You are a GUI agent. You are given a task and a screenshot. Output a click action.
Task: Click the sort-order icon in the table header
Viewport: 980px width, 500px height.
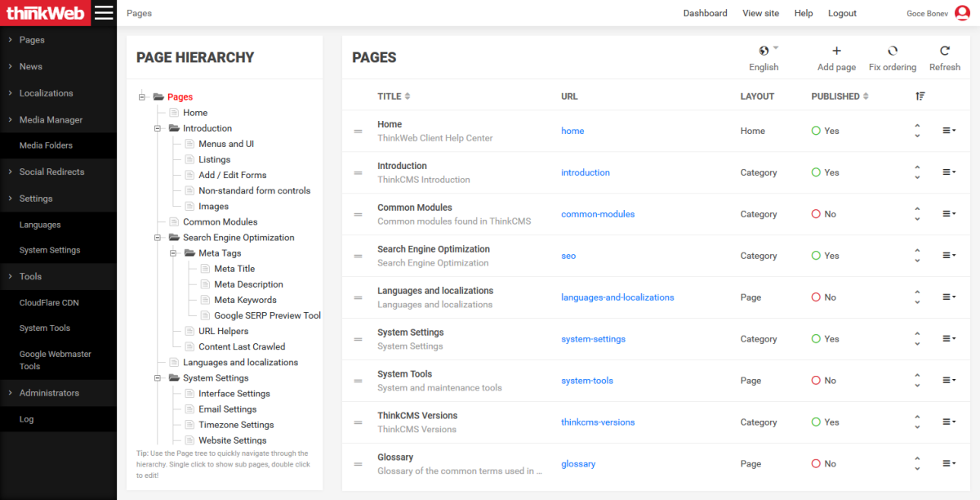click(920, 96)
